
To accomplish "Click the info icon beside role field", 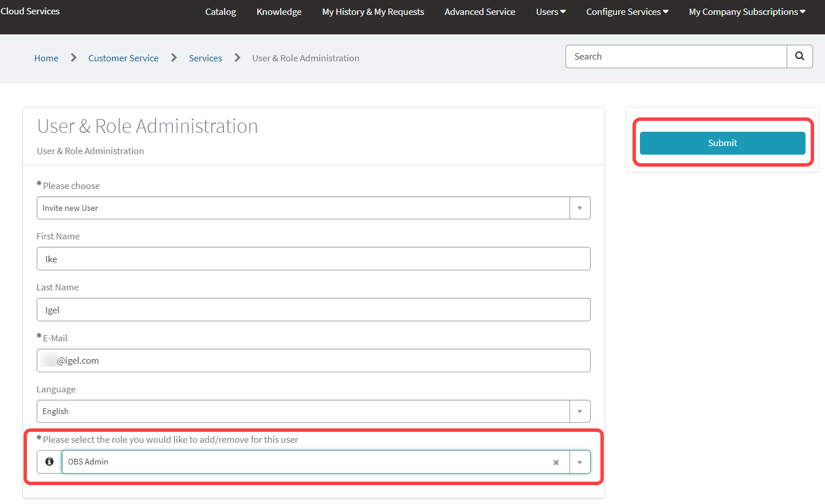I will tap(49, 462).
